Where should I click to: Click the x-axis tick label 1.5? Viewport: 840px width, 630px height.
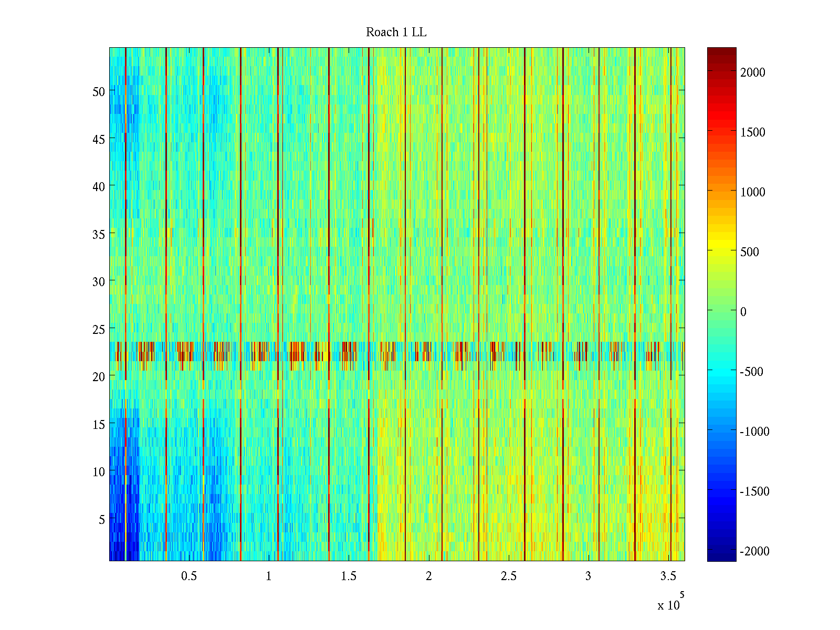click(x=349, y=576)
